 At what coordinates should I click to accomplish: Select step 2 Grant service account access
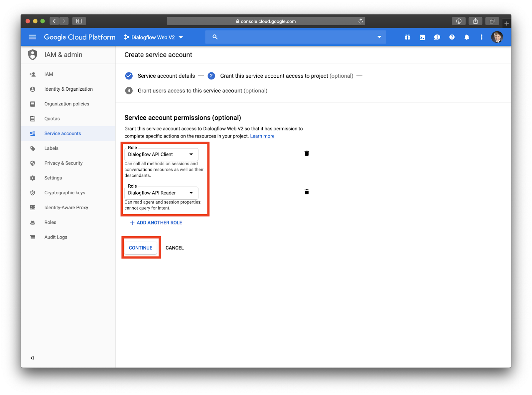click(280, 76)
